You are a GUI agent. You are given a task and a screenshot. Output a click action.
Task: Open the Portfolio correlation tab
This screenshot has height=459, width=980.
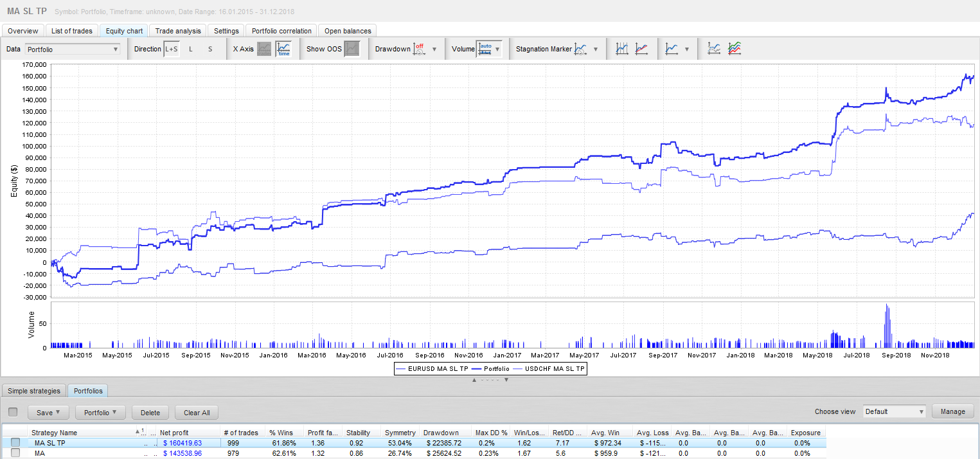point(281,31)
